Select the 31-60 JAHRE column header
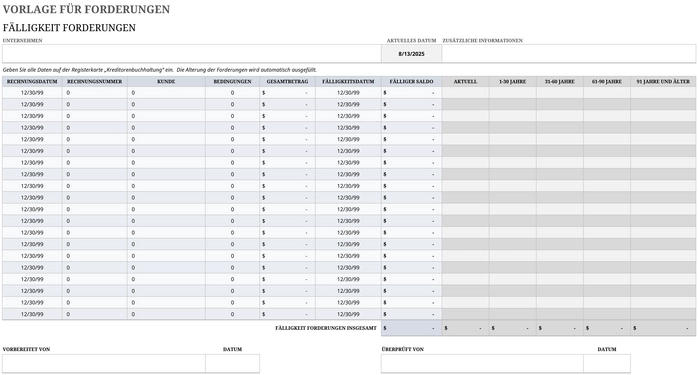This screenshot has height=375, width=698. [560, 82]
